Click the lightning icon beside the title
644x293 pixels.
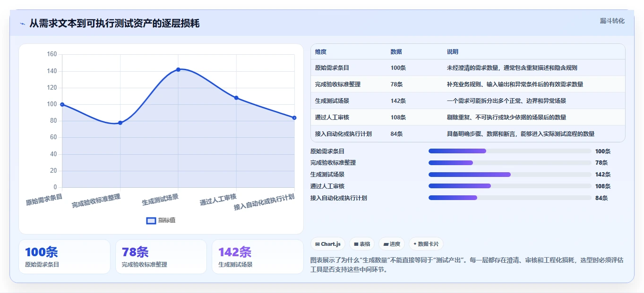22,24
